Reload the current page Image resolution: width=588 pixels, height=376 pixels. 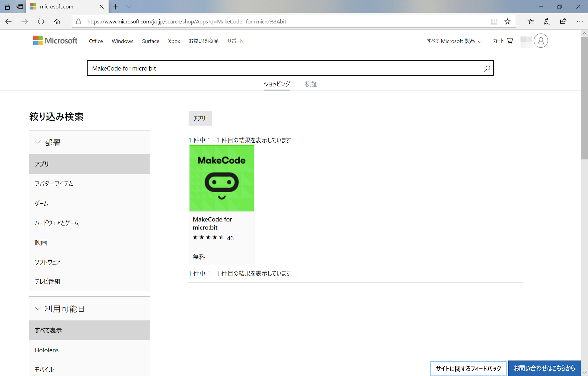(41, 21)
